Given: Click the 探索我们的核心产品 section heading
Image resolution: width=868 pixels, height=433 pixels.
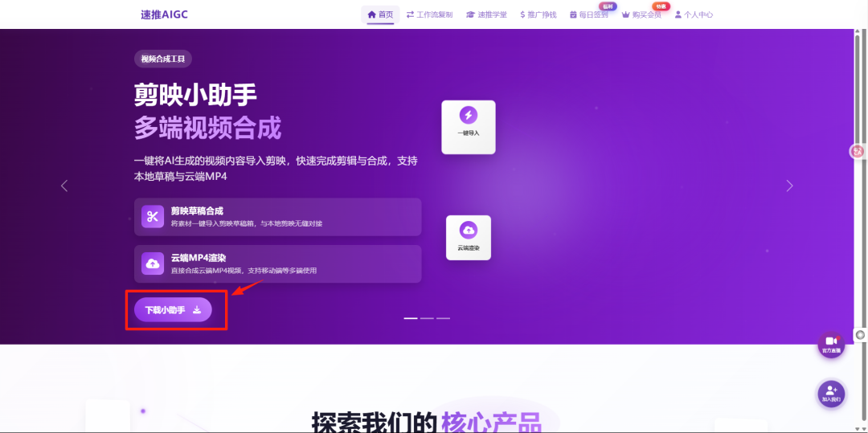Looking at the screenshot, I should [x=426, y=423].
